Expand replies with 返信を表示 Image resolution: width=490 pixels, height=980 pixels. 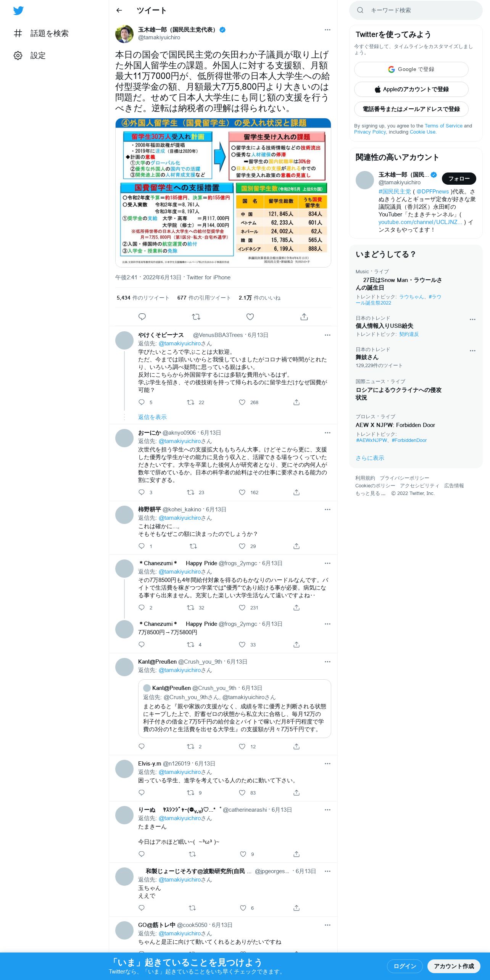pos(152,417)
